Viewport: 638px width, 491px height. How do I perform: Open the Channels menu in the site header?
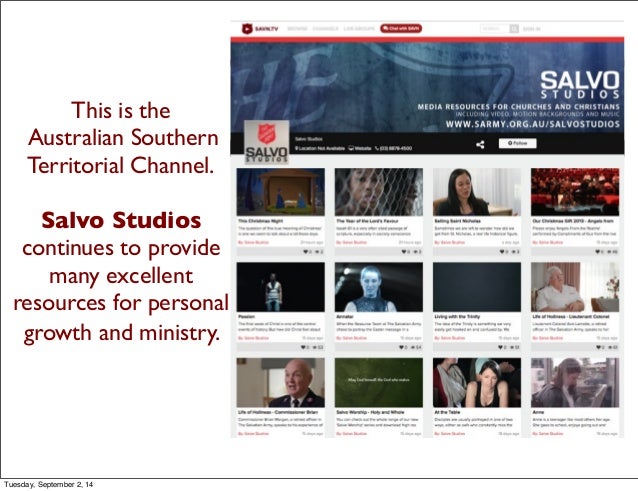point(325,29)
